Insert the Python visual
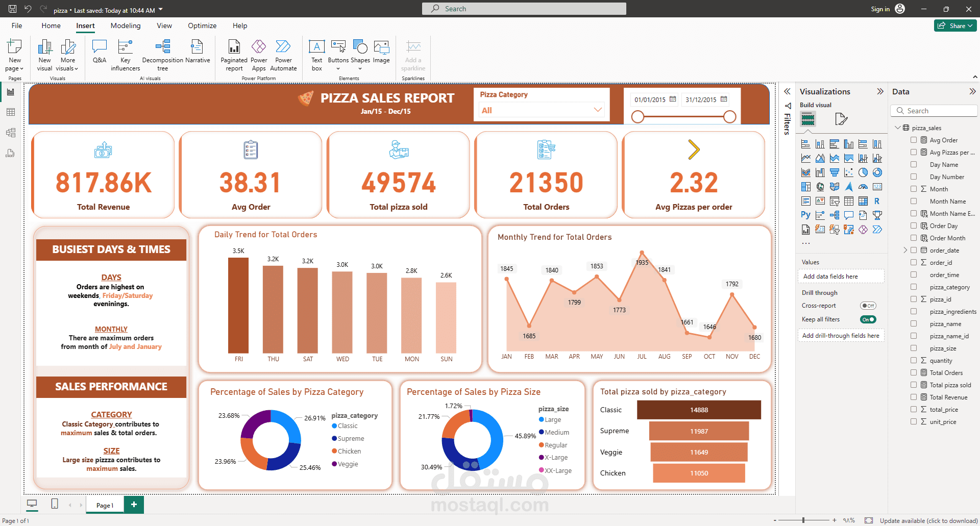Screen dimensions: 980x526 [x=806, y=215]
